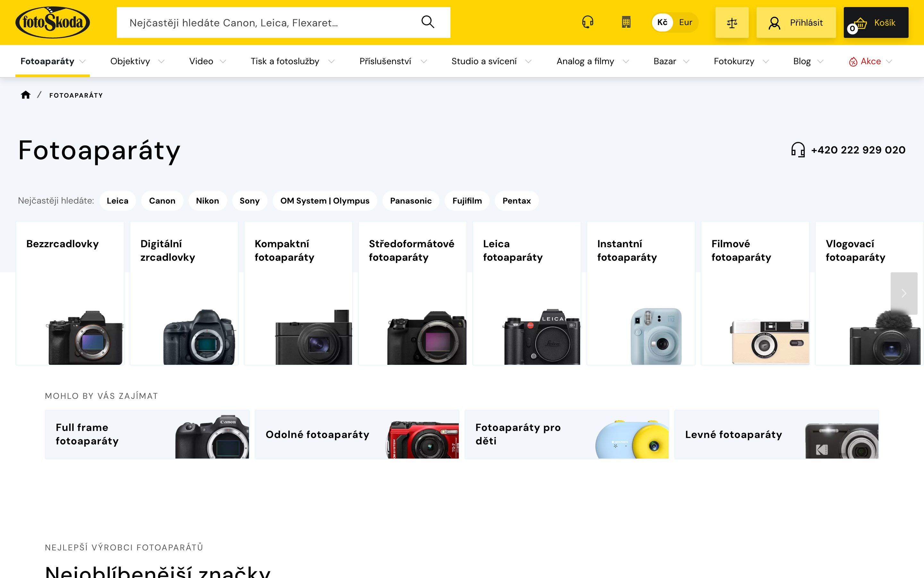Expand the Příslušenství menu chevron
Image resolution: width=924 pixels, height=578 pixels.
point(424,62)
